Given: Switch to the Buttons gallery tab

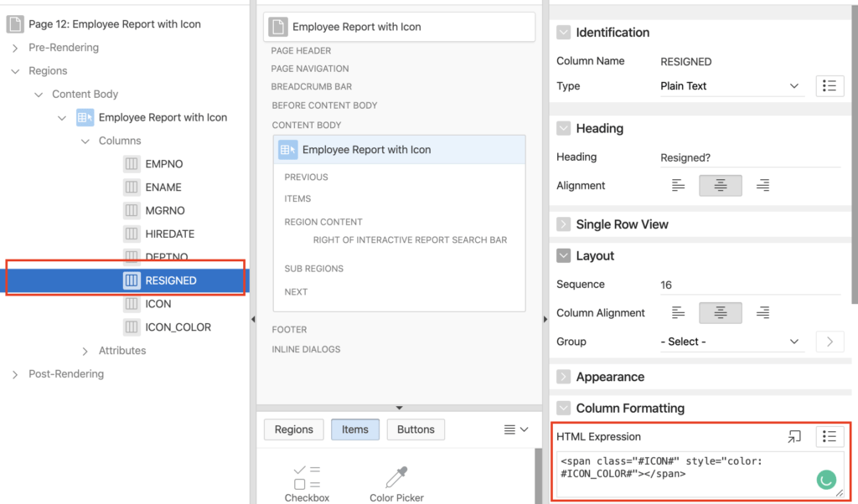Looking at the screenshot, I should point(416,429).
